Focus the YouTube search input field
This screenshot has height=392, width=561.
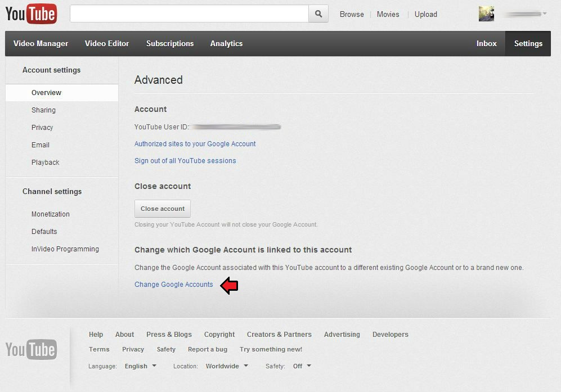pos(189,13)
